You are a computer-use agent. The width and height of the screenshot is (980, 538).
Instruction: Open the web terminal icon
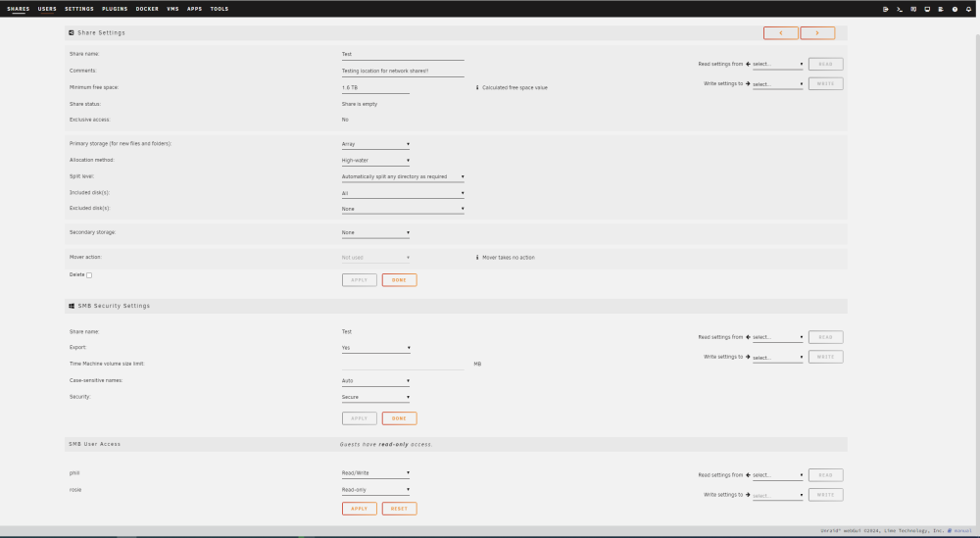[x=900, y=10]
